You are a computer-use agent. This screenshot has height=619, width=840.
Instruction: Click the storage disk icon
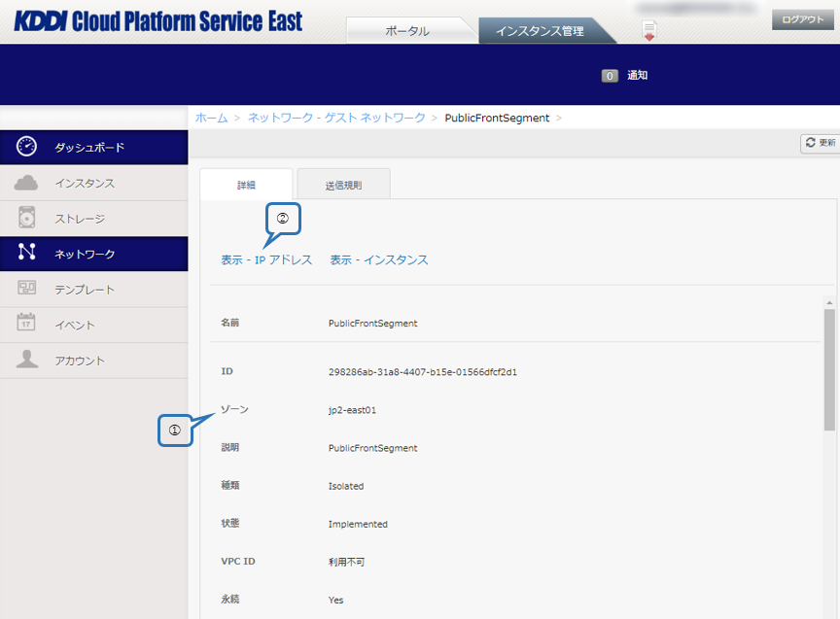click(x=26, y=218)
